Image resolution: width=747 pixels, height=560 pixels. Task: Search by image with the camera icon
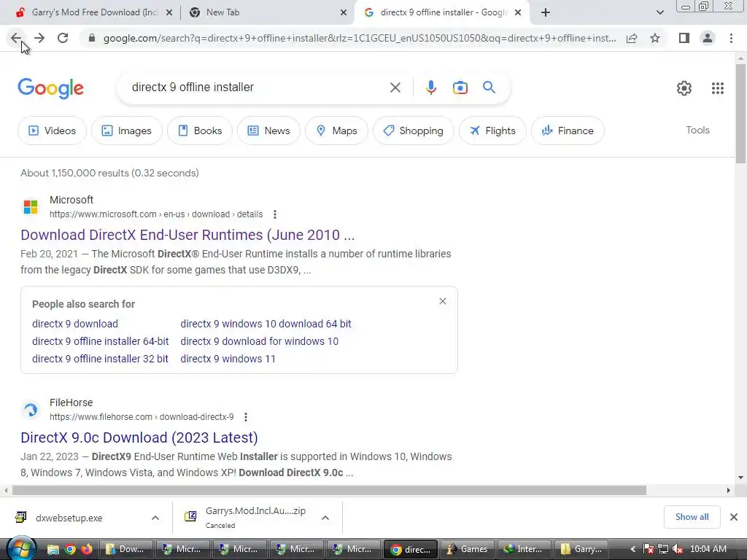460,87
